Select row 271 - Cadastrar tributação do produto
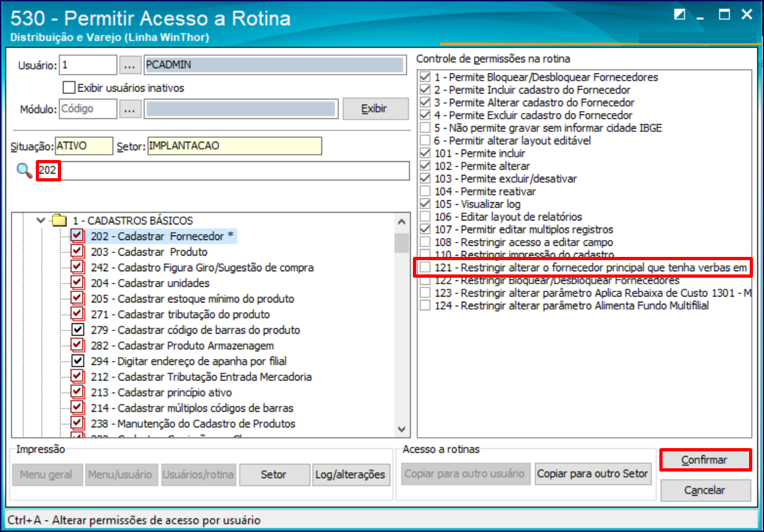 point(180,314)
